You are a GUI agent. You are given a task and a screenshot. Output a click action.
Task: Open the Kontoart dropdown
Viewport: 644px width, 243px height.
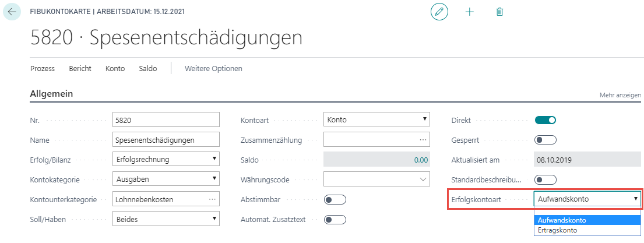pos(376,120)
